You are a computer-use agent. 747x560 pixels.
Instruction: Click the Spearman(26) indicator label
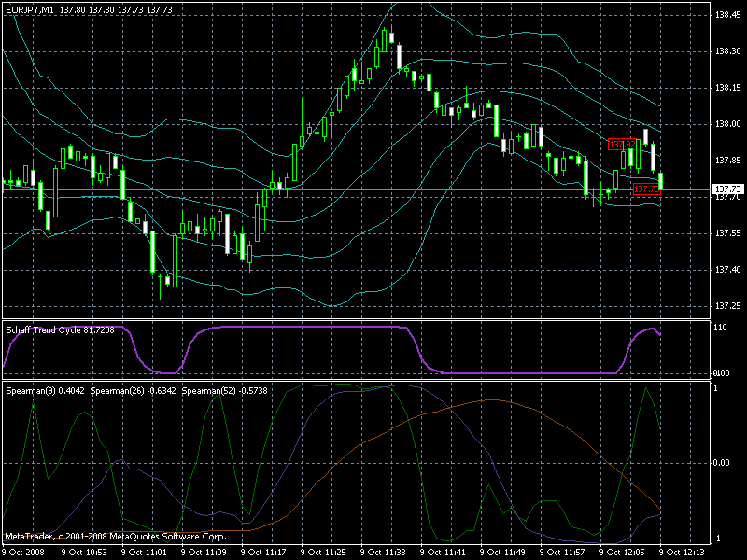[x=133, y=391]
